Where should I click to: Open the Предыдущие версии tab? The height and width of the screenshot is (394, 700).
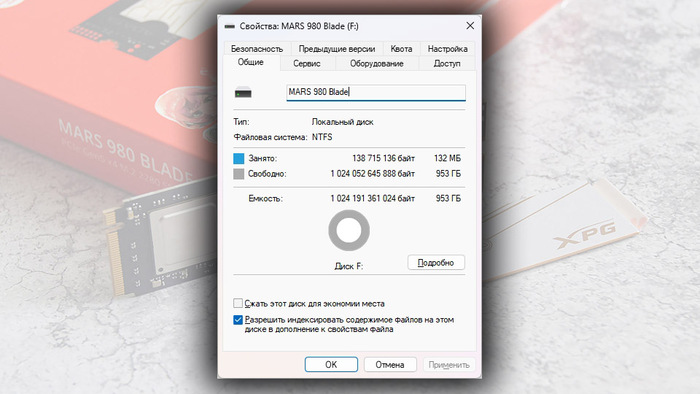(x=337, y=49)
